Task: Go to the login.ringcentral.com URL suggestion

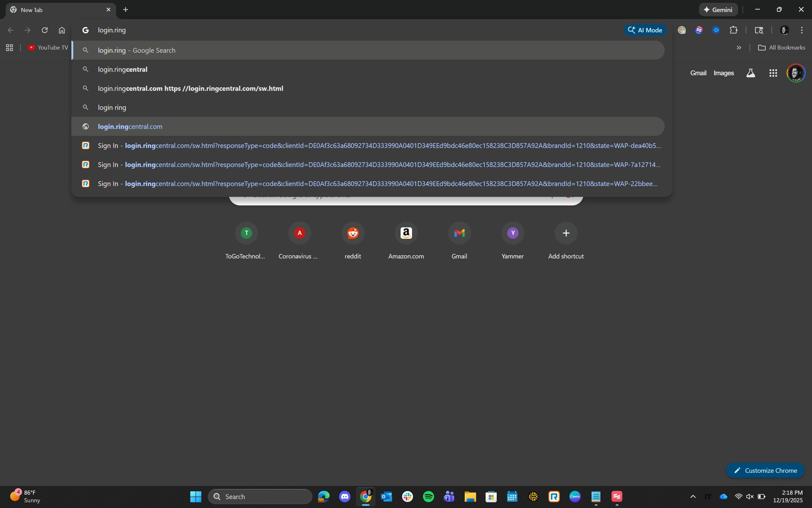Action: 368,127
